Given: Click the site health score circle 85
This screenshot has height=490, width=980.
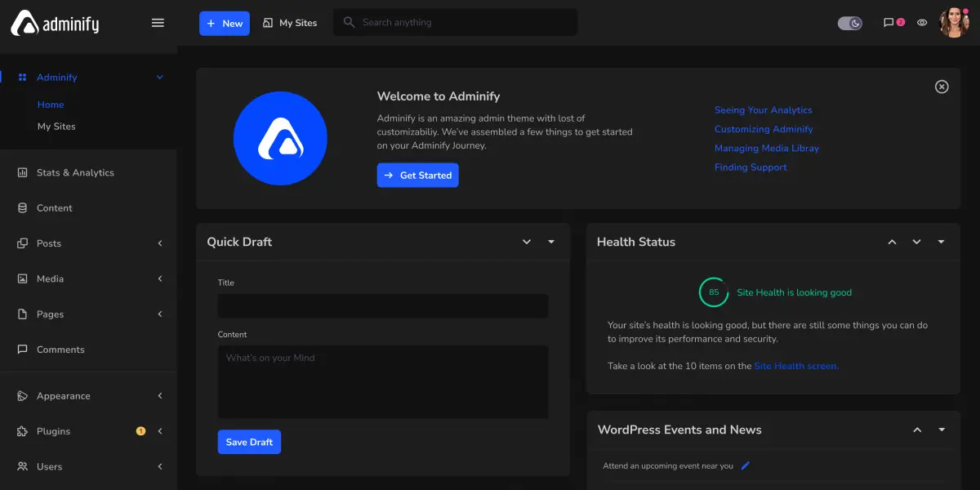Looking at the screenshot, I should point(714,292).
